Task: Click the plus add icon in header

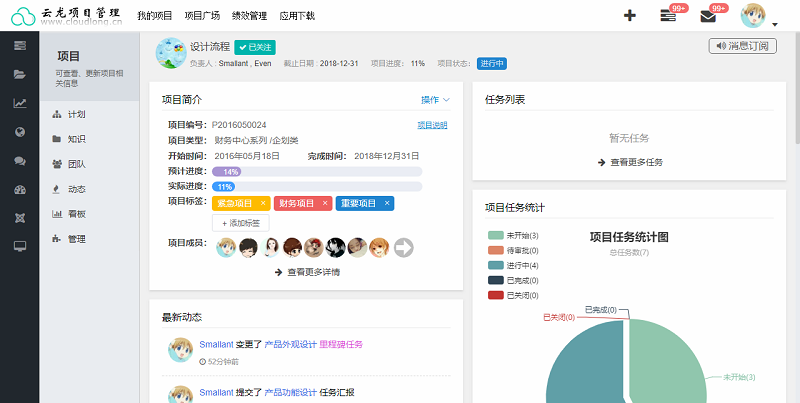Action: pyautogui.click(x=630, y=16)
